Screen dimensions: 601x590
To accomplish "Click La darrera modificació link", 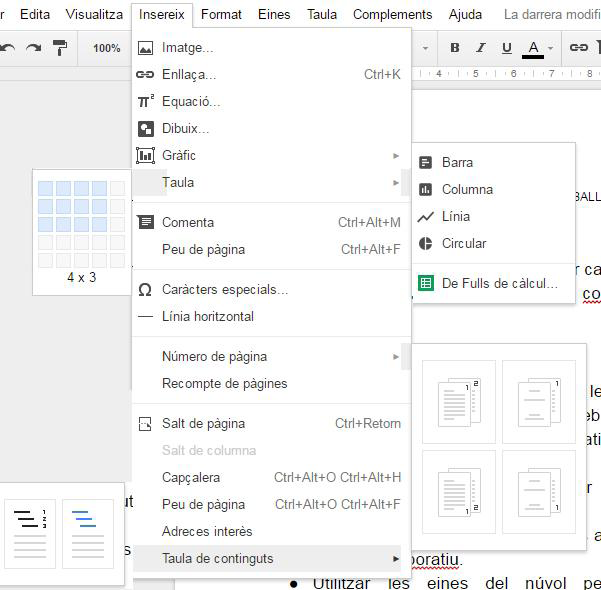I will point(551,15).
